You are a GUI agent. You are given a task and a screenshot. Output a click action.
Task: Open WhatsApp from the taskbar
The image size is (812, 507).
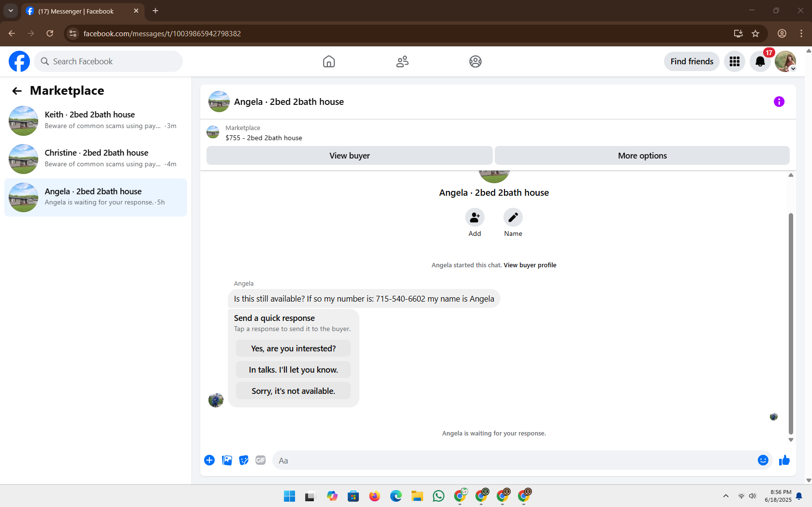pyautogui.click(x=439, y=496)
